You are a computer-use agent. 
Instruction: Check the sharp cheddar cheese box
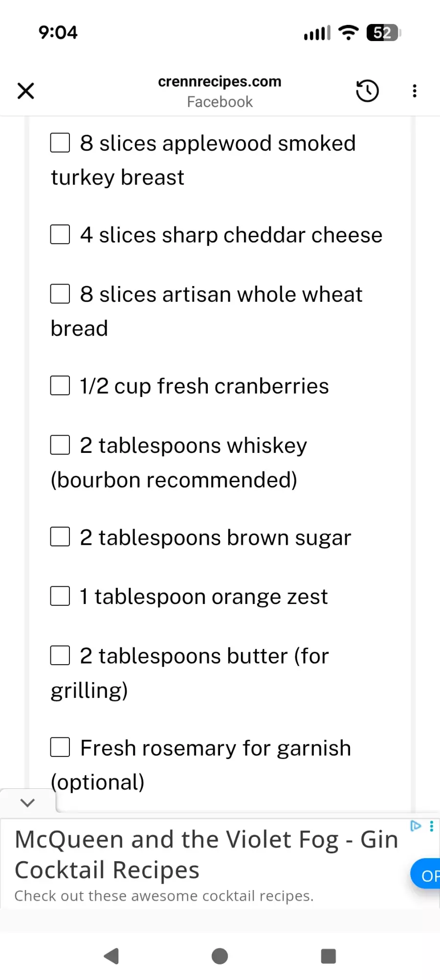click(x=60, y=235)
